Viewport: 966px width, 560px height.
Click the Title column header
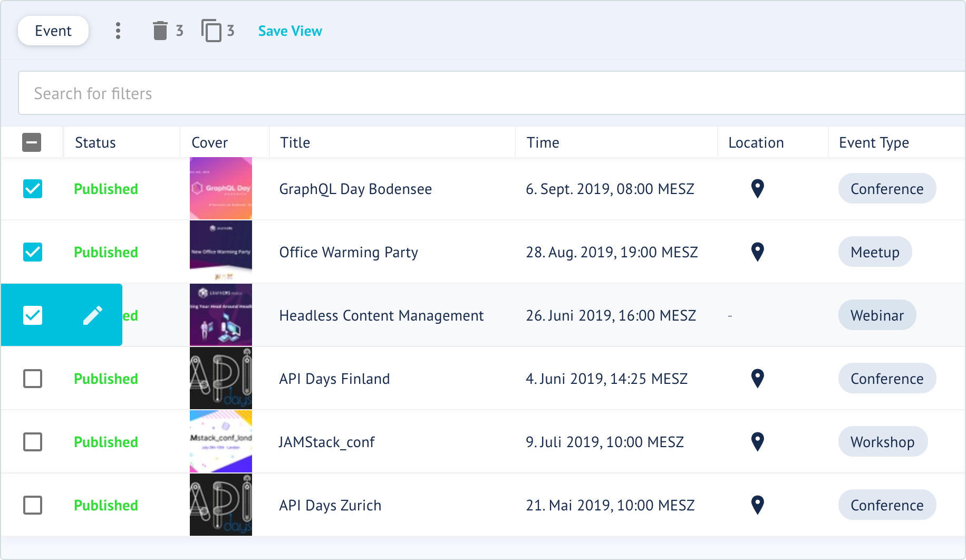click(295, 142)
